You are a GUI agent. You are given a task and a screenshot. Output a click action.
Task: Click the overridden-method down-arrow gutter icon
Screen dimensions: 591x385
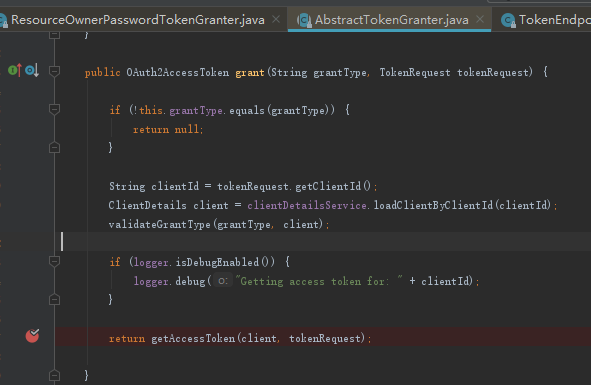32,70
